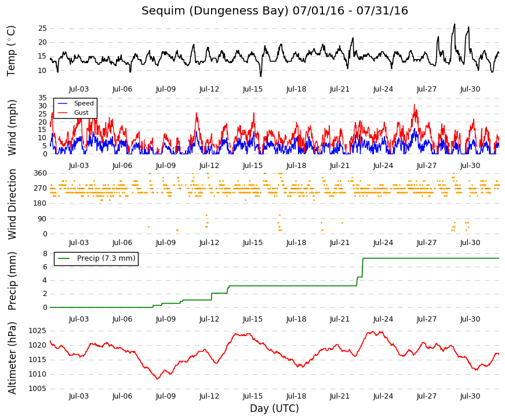505x420 pixels.
Task: Click Jul-15 tick under the temperature plot
Action: pos(253,89)
